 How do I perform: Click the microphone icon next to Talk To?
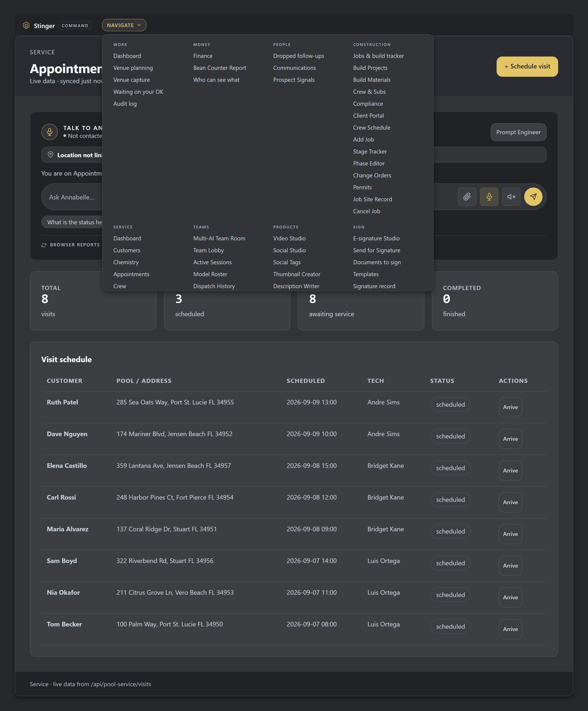pyautogui.click(x=50, y=132)
